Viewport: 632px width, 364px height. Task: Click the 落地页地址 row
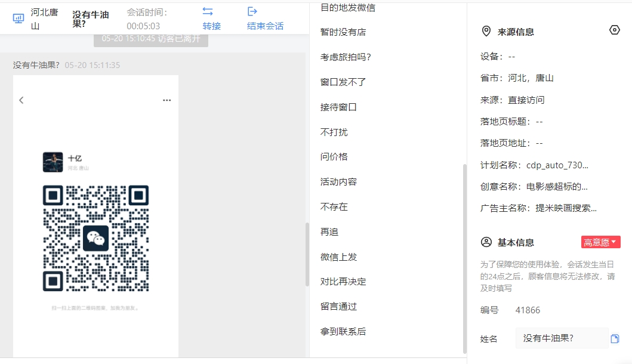click(x=511, y=143)
